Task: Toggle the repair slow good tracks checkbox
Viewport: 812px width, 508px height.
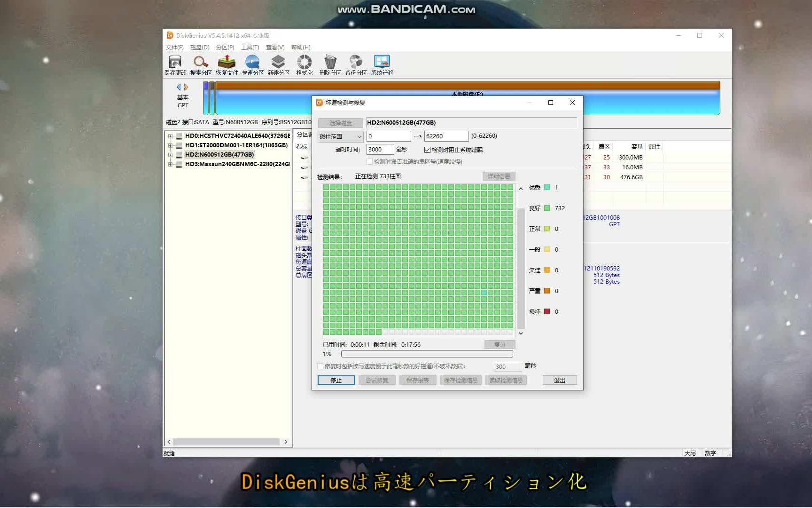Action: click(x=320, y=366)
